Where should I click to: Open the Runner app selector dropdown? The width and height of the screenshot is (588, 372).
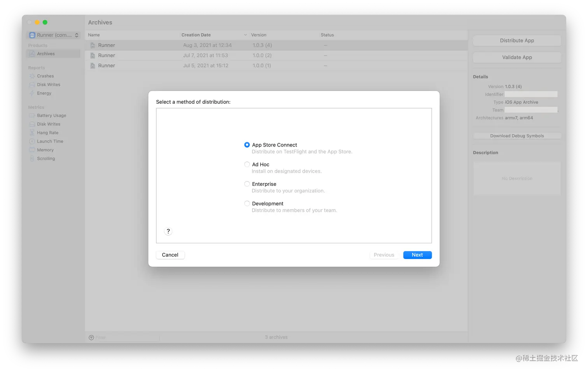(x=53, y=35)
